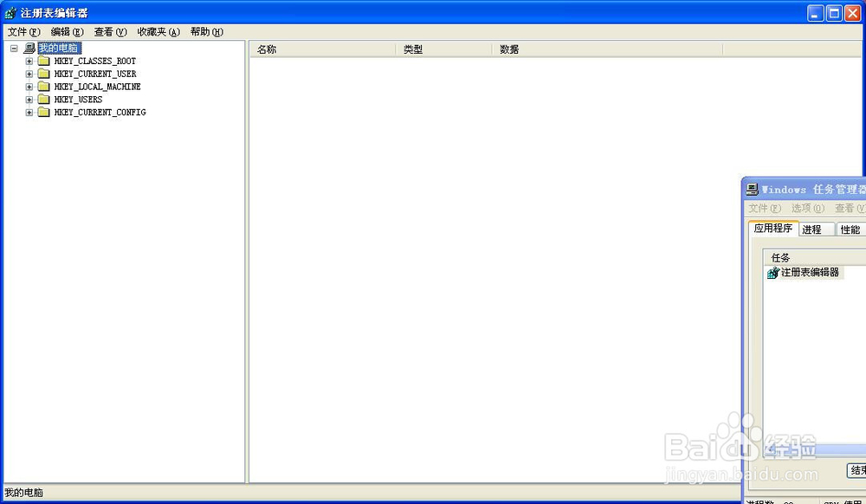Click the HKEY_CURRENT_CONFIG folder icon

(x=43, y=112)
